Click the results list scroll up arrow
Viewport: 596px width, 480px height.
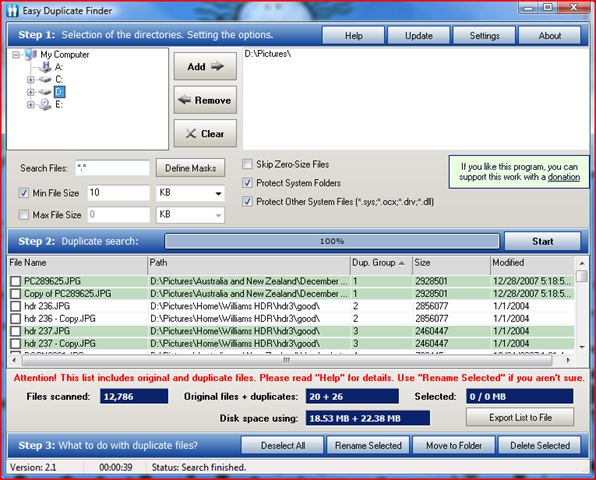tap(582, 263)
